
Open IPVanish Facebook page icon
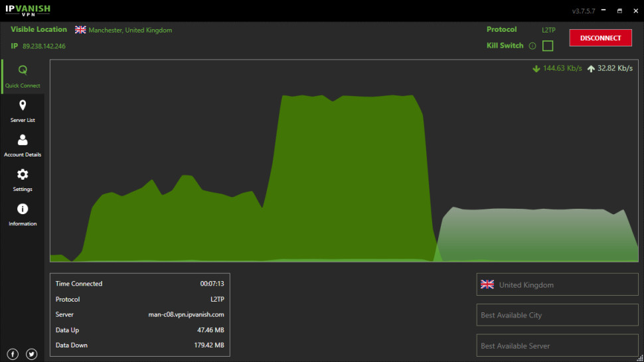(13, 354)
